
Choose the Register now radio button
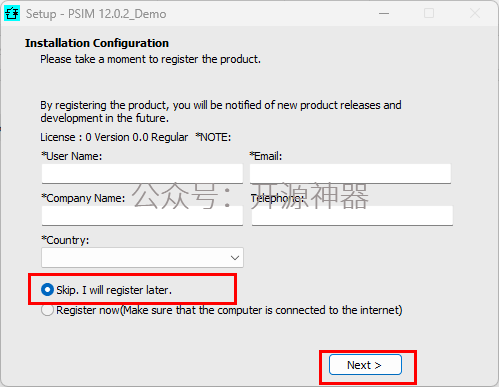click(x=47, y=310)
